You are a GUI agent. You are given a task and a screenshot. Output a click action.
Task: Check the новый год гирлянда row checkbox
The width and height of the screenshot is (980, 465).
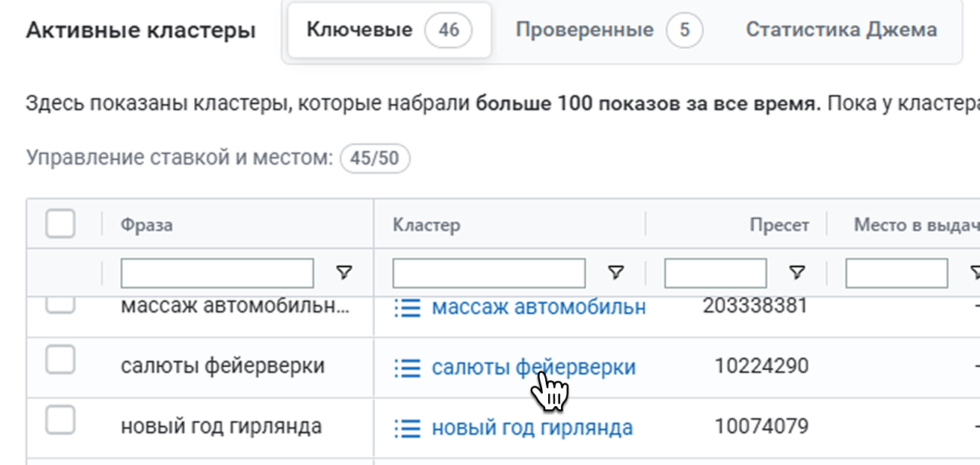pyautogui.click(x=60, y=420)
